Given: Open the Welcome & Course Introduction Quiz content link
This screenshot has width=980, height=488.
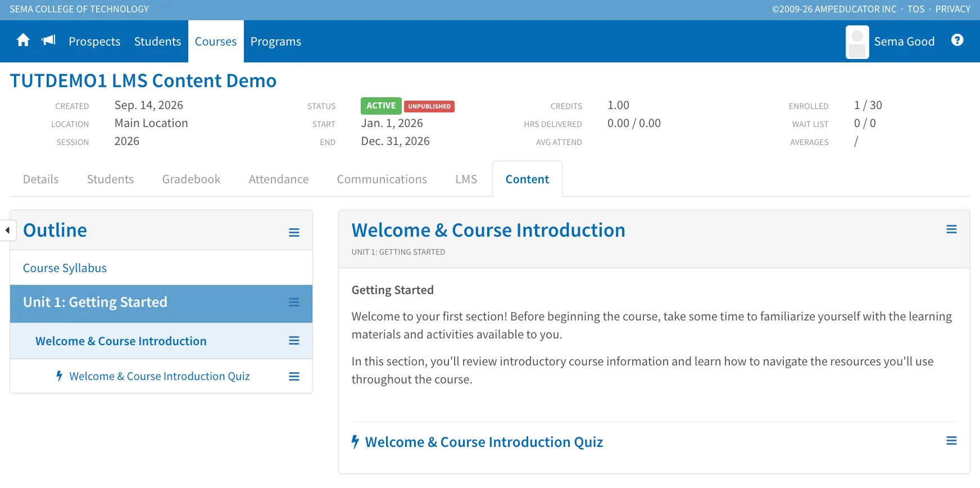Looking at the screenshot, I should pyautogui.click(x=484, y=442).
